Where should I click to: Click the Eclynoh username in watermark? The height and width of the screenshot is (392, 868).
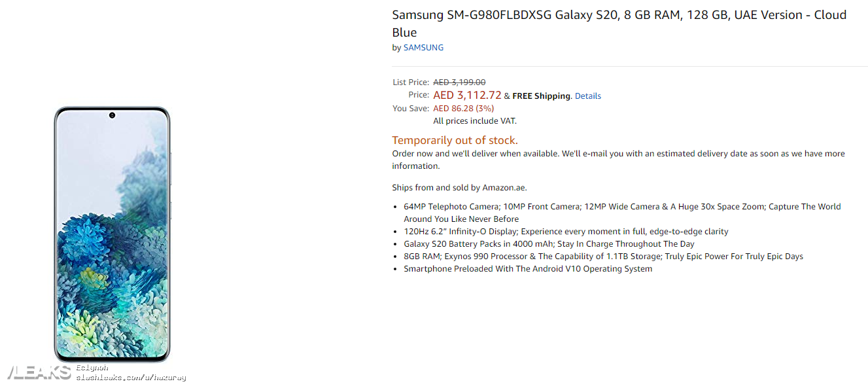click(x=92, y=368)
